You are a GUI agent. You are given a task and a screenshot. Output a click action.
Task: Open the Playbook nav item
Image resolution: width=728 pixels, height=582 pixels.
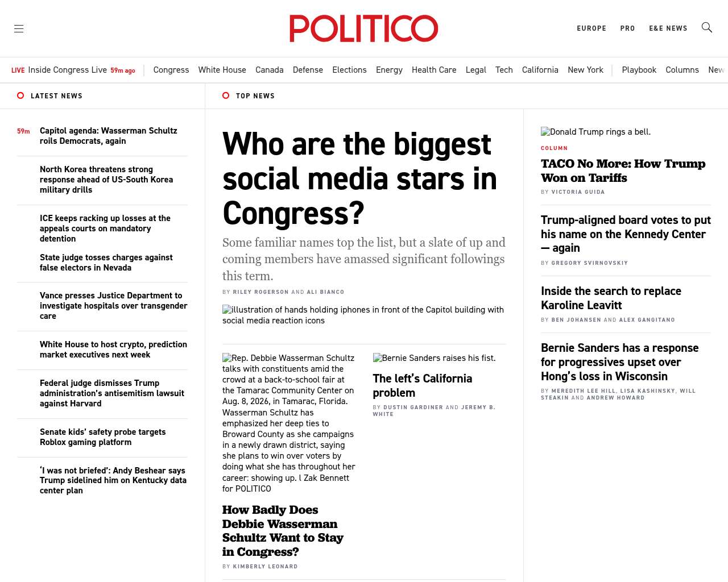coord(639,70)
